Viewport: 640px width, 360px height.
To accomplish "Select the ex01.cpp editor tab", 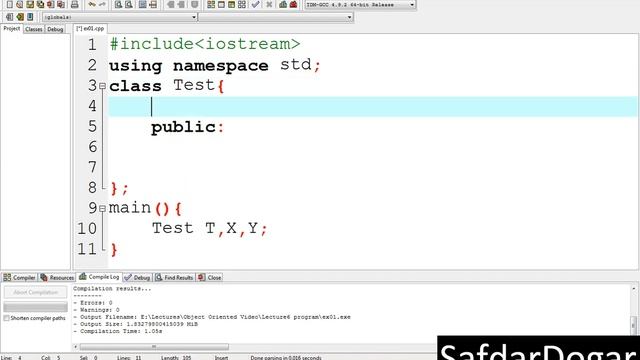I will pyautogui.click(x=90, y=29).
